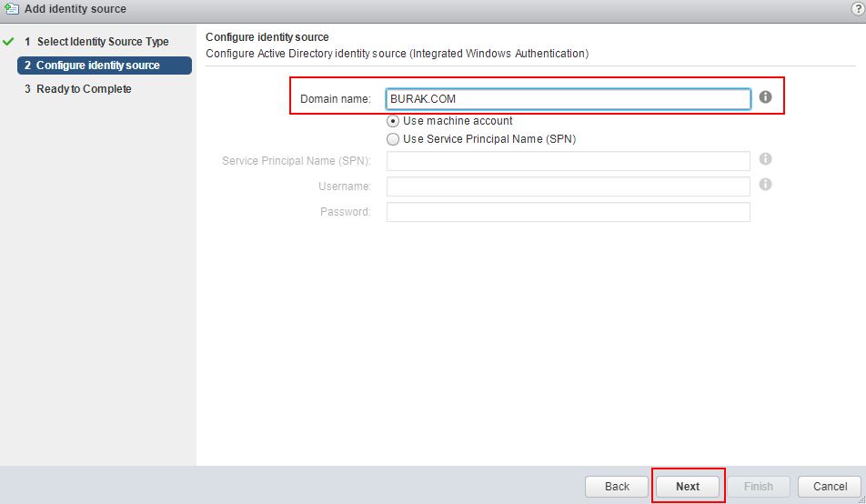Image resolution: width=866 pixels, height=504 pixels.
Task: Select Use machine account option
Action: click(x=393, y=121)
